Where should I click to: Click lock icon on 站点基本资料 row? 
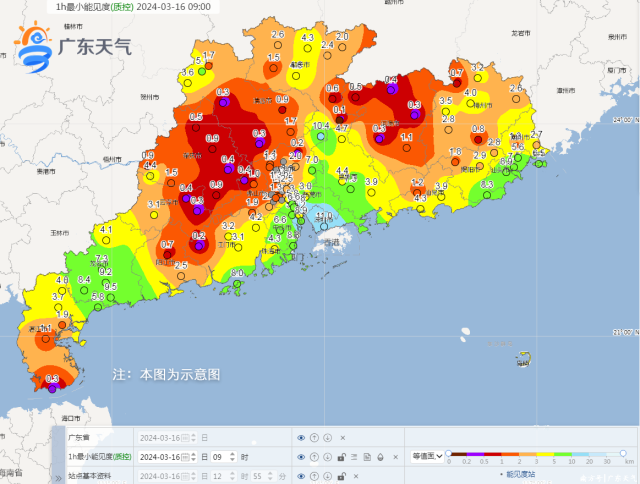(341, 475)
